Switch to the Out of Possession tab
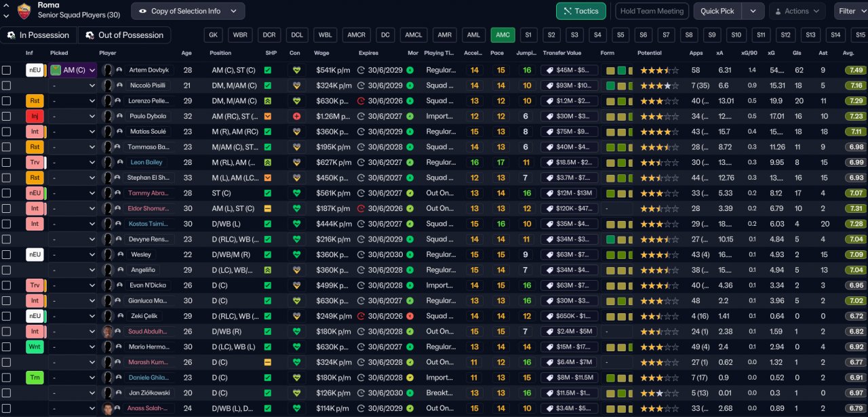Image resolution: width=868 pixels, height=417 pixels. point(124,35)
